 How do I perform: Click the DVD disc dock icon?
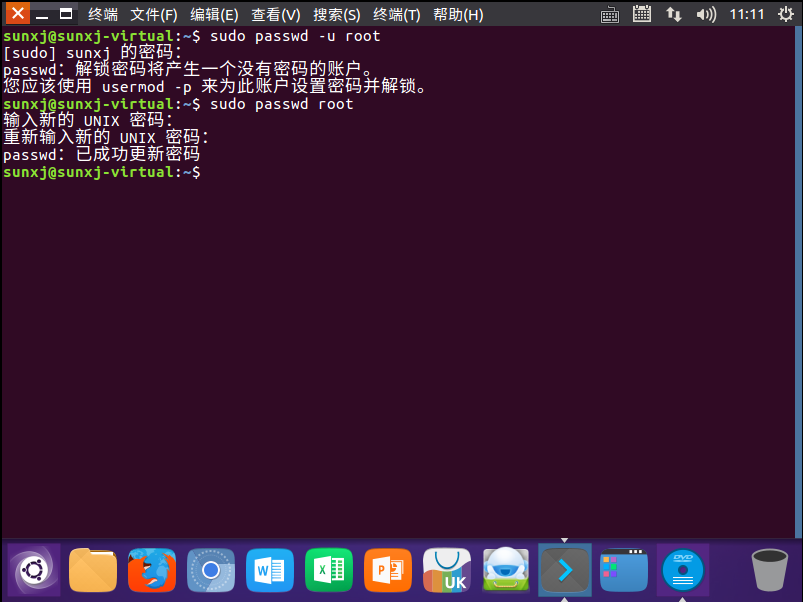683,570
